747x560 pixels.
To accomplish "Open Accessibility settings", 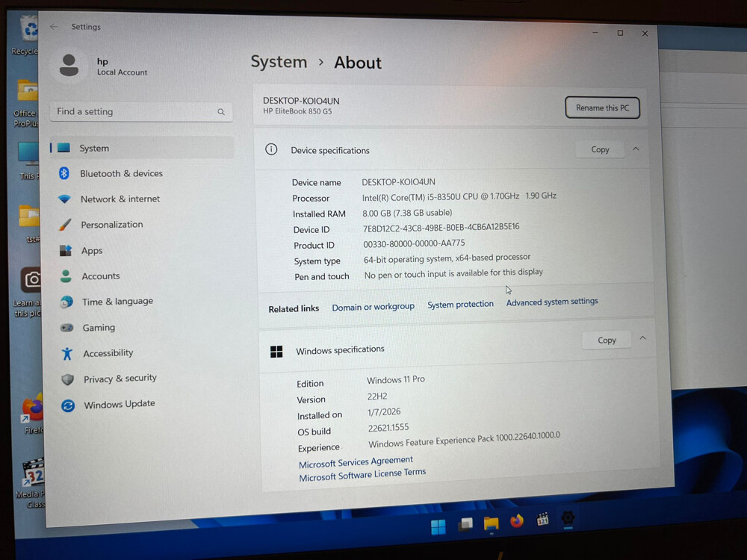I will 108,353.
